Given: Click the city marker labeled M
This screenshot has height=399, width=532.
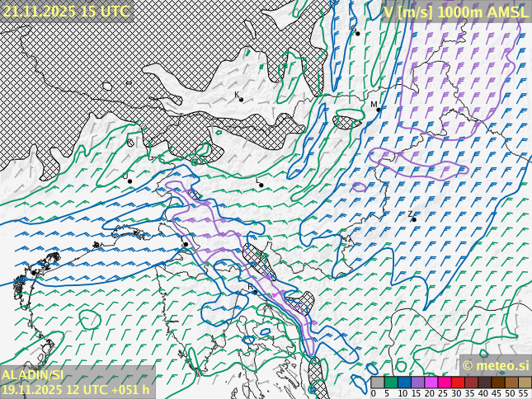Looking at the screenshot, I should click(x=380, y=110).
